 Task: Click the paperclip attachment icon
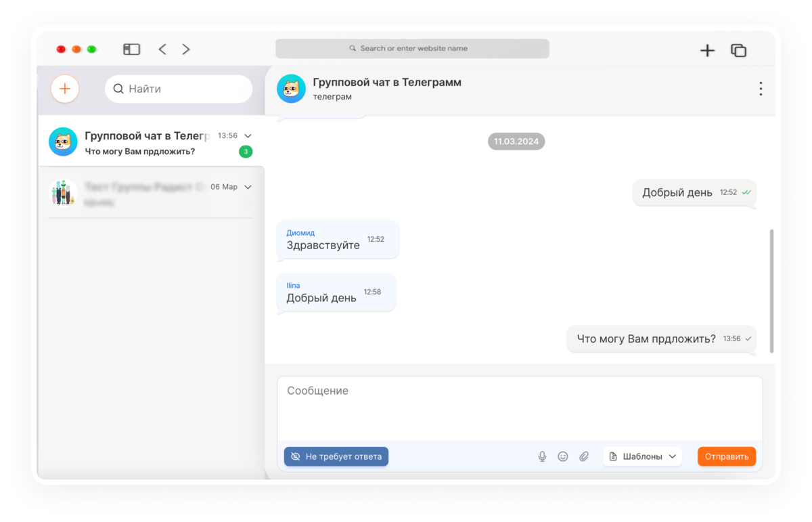coord(584,456)
